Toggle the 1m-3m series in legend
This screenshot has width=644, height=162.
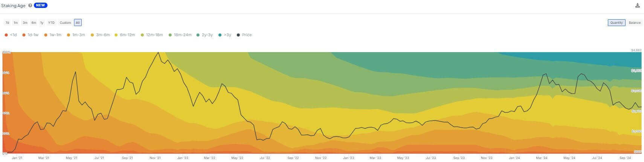[76, 35]
